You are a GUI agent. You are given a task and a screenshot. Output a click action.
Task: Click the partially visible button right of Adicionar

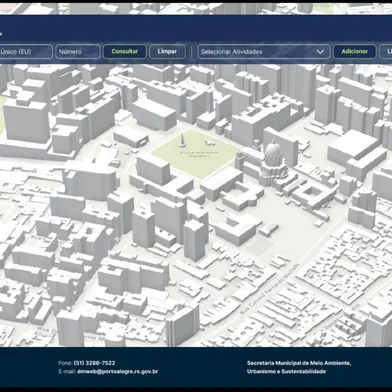(386, 52)
